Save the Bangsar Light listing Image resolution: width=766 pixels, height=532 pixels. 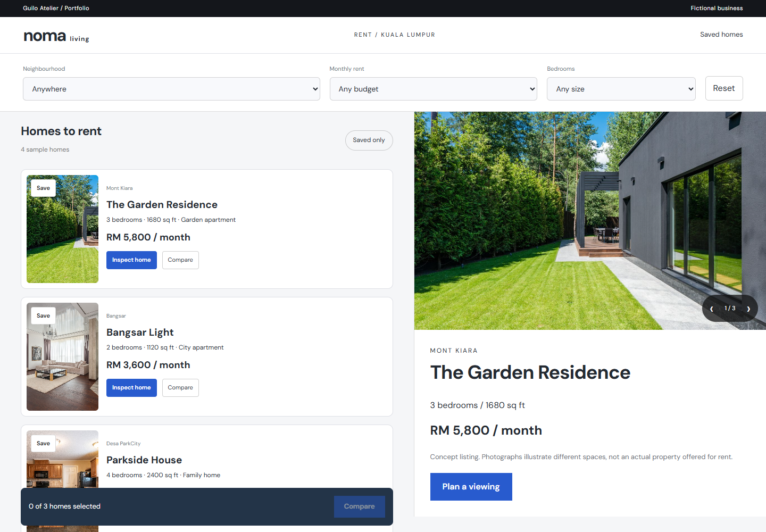click(44, 316)
